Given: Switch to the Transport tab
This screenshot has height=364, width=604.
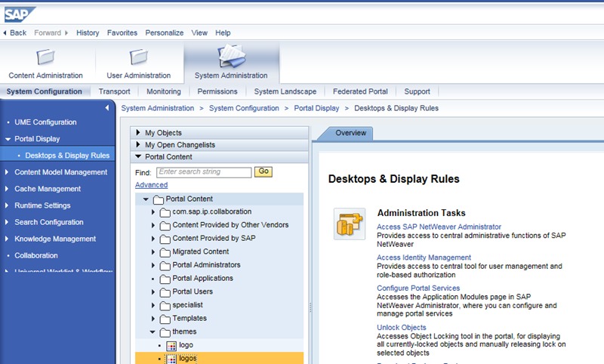Looking at the screenshot, I should point(115,91).
